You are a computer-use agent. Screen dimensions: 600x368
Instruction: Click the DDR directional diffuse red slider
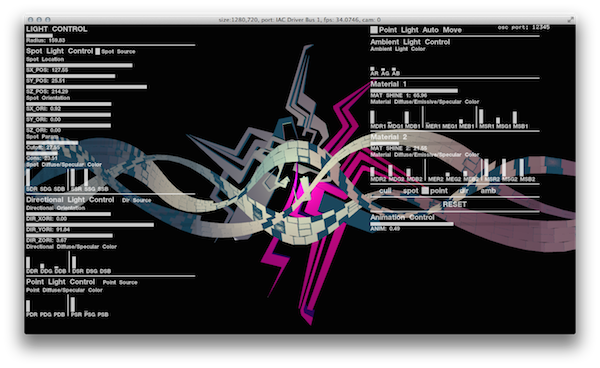pos(28,262)
